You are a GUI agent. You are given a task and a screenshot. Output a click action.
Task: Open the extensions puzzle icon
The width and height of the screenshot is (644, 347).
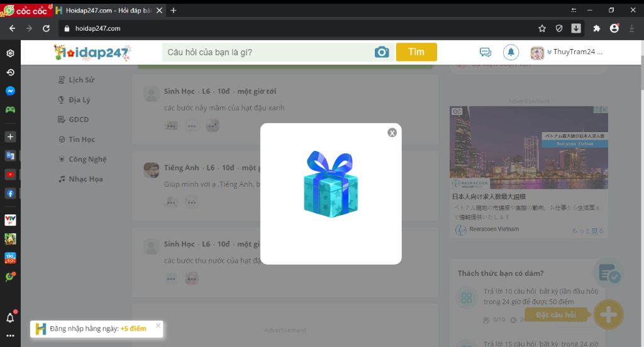597,28
